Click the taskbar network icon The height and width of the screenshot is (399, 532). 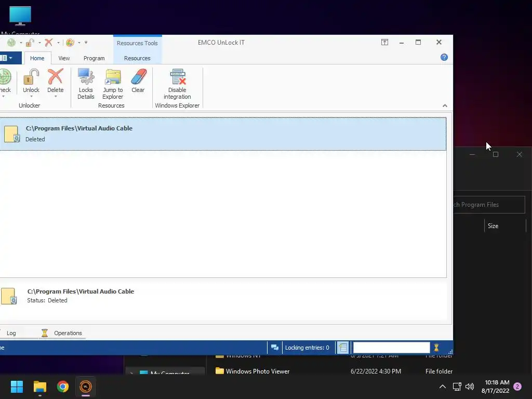click(x=457, y=387)
